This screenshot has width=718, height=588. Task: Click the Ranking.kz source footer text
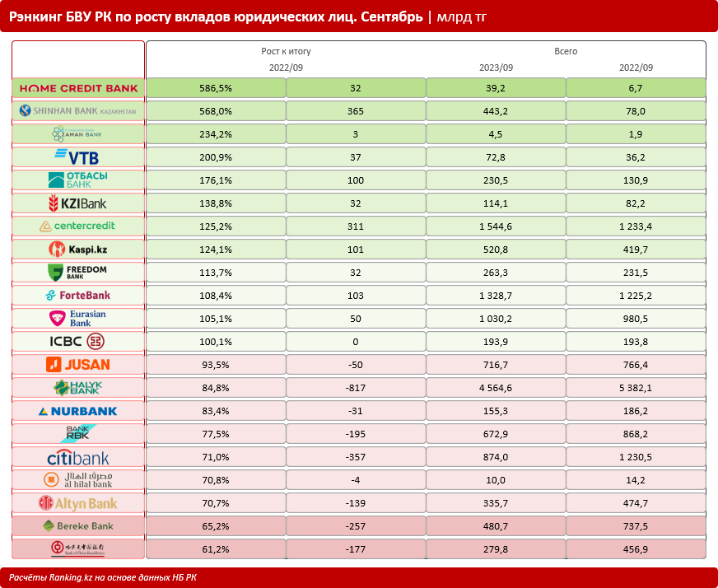click(103, 577)
